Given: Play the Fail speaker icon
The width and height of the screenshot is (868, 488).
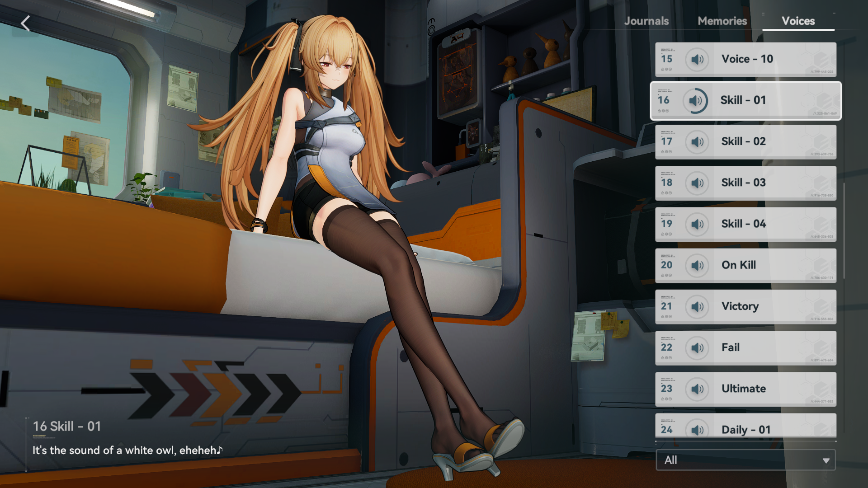Looking at the screenshot, I should [697, 348].
